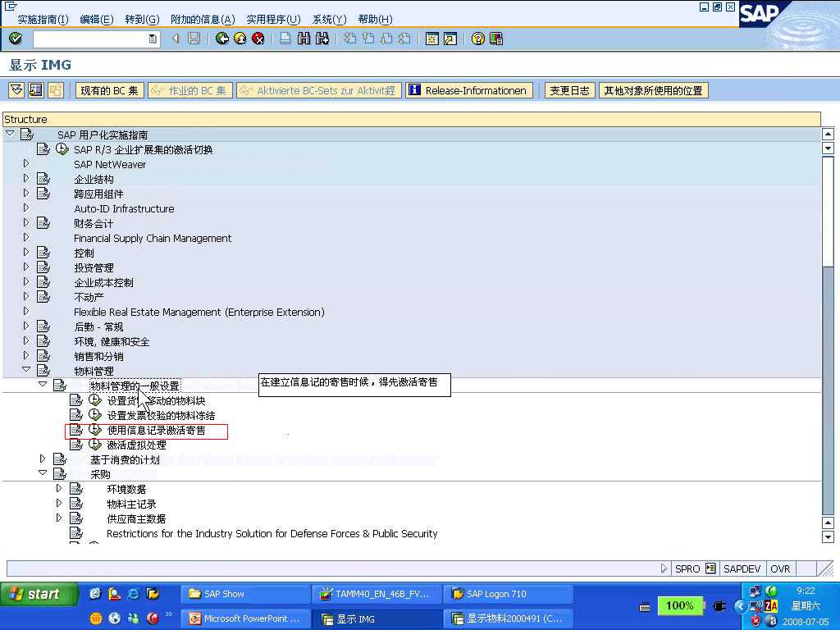This screenshot has width=840, height=630.
Task: Open the 实用程序(U) menu
Action: pos(273,20)
